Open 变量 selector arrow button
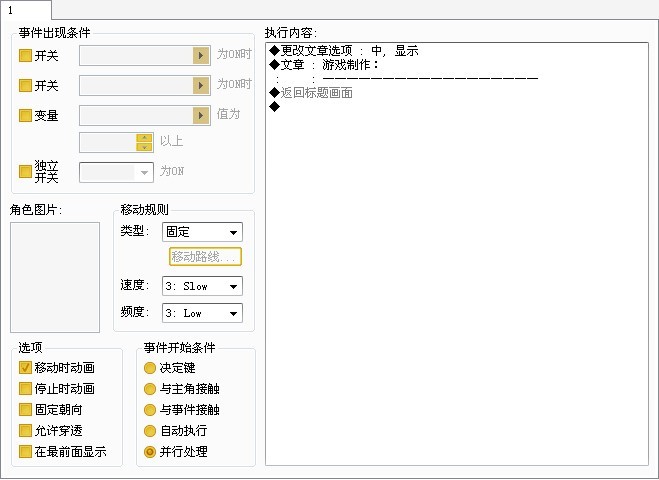This screenshot has width=659, height=480. tap(201, 116)
